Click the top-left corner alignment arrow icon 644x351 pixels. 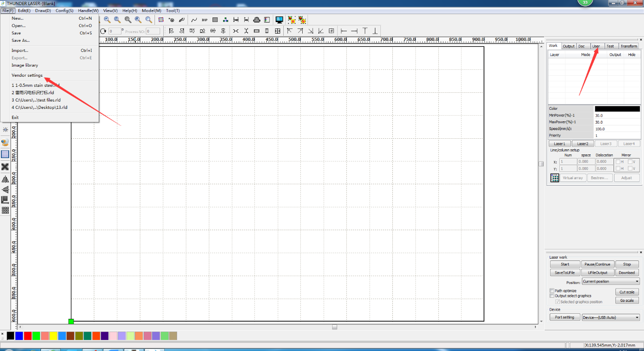coord(289,31)
